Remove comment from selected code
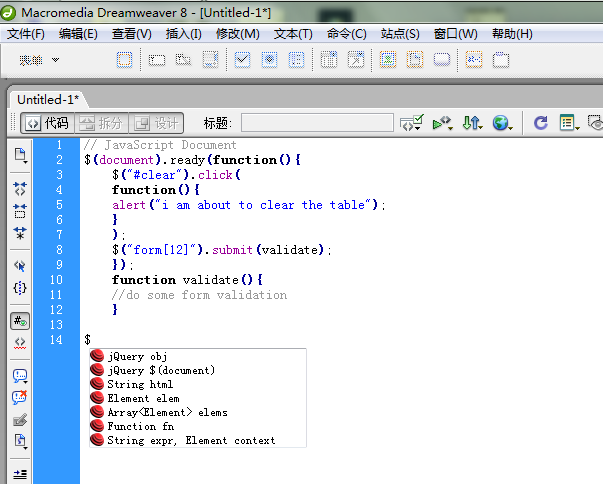 20,397
